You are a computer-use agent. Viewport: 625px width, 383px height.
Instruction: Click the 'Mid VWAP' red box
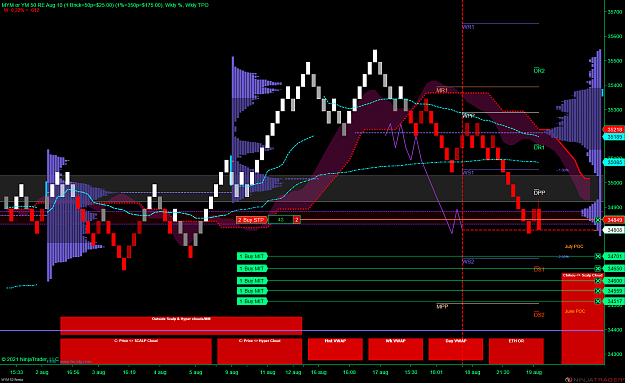point(335,349)
